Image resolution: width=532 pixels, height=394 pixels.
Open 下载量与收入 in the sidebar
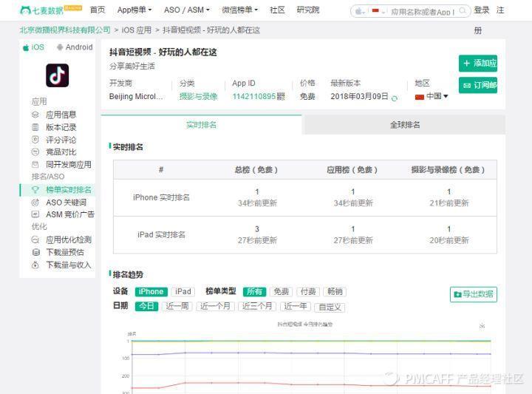click(69, 265)
